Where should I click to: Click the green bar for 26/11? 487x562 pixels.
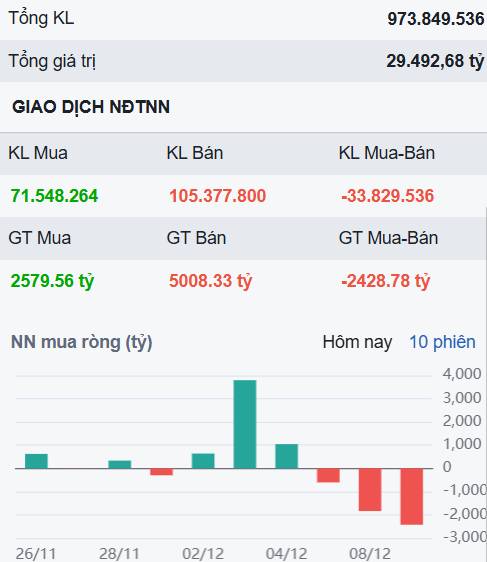point(36,461)
